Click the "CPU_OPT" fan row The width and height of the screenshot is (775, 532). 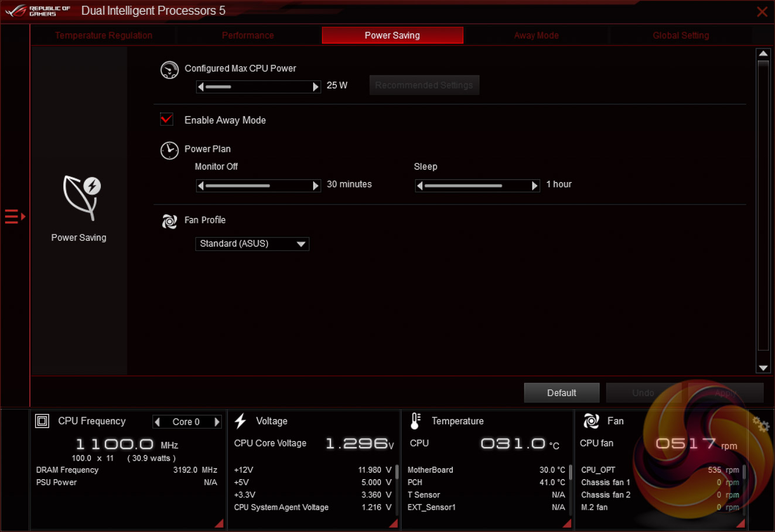coord(660,470)
